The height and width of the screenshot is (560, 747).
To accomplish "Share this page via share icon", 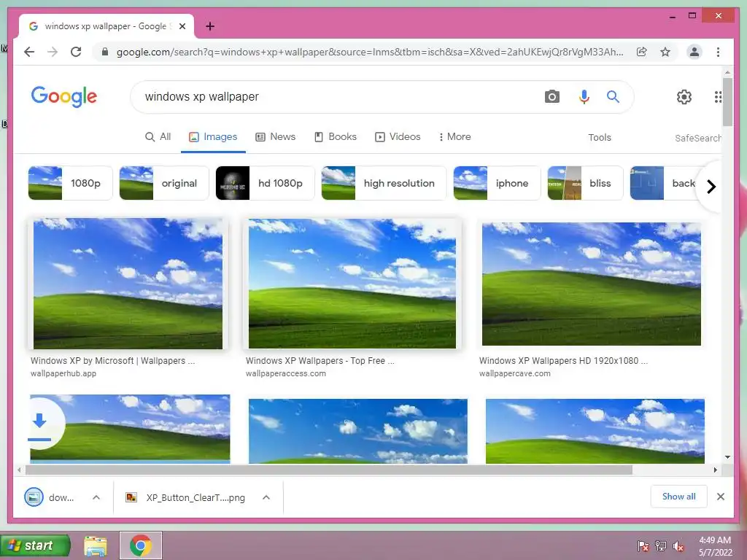I will (642, 52).
